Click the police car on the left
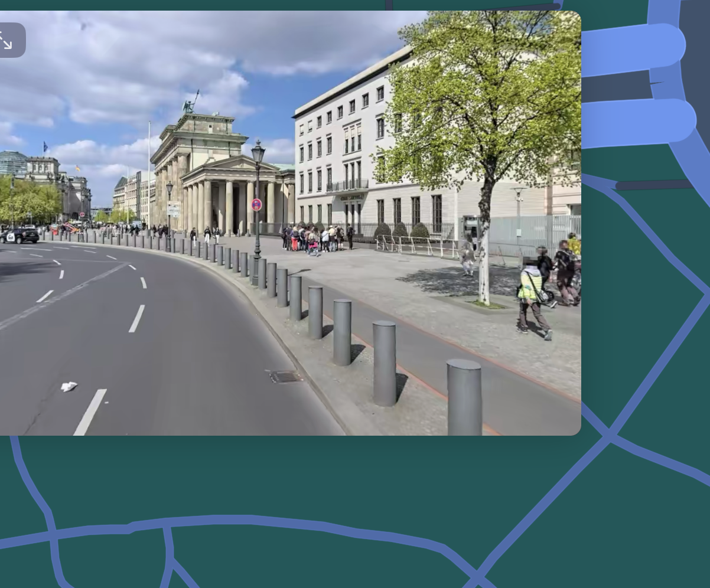The width and height of the screenshot is (710, 588). [x=19, y=236]
